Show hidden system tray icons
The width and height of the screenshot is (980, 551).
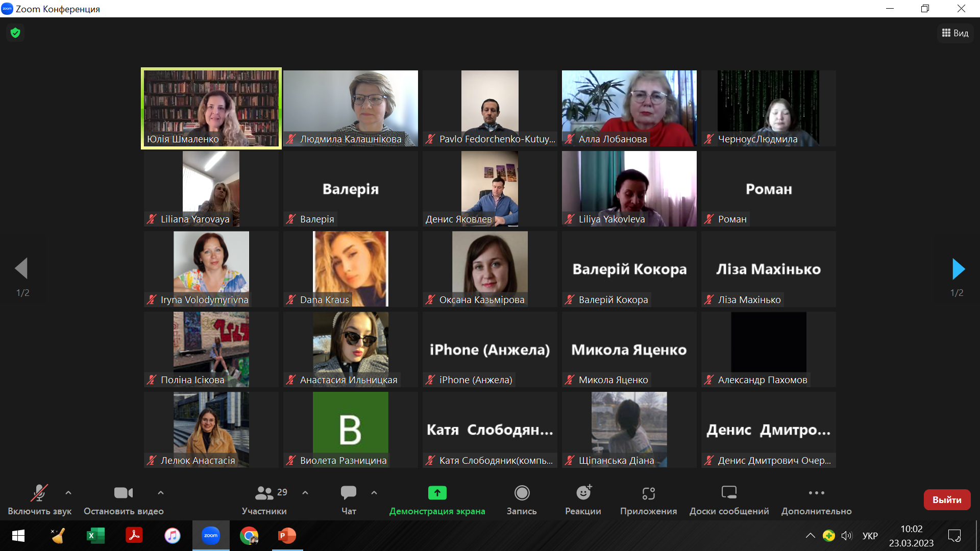tap(810, 536)
